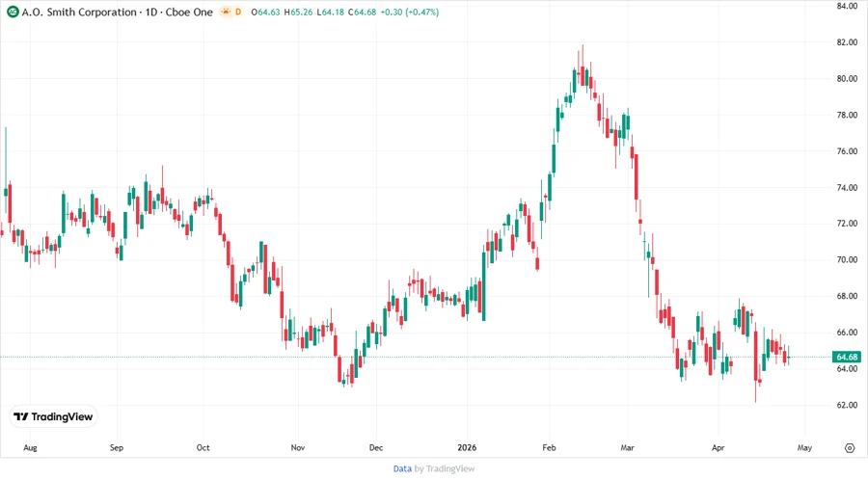The height and width of the screenshot is (480, 868).
Task: Click the 'Cboe One' exchange label
Action: pyautogui.click(x=189, y=13)
